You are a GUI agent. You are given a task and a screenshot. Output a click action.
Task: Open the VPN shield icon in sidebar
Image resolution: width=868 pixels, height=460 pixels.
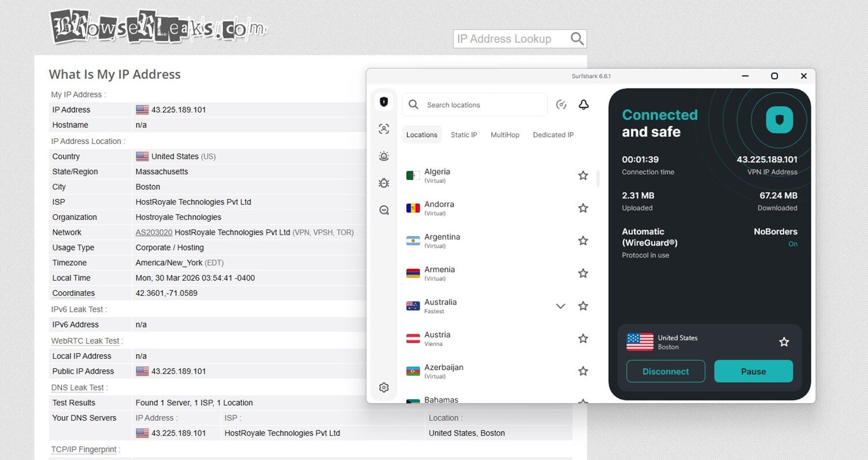coord(384,102)
